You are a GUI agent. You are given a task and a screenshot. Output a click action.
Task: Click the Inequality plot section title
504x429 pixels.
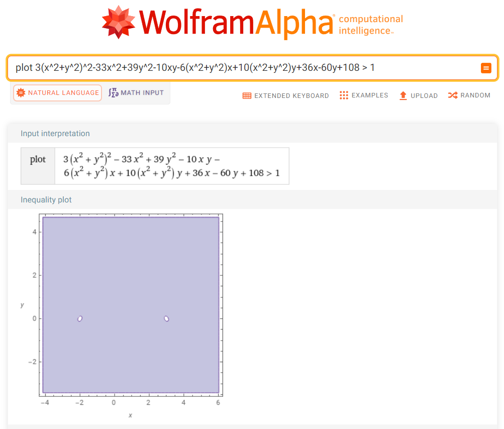[x=46, y=199]
